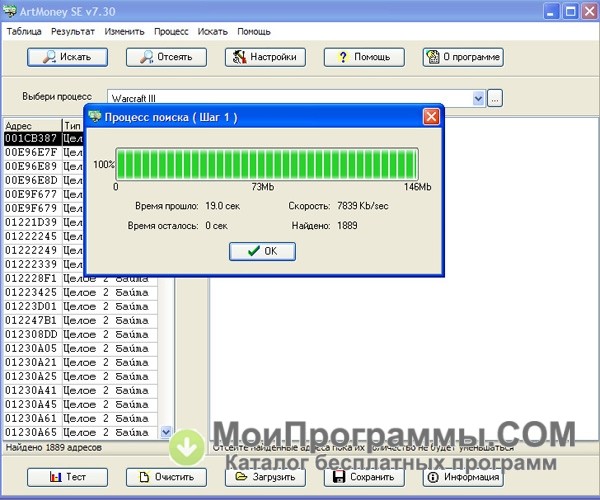Select address row 012247B1
600x500 pixels.
tap(80, 321)
